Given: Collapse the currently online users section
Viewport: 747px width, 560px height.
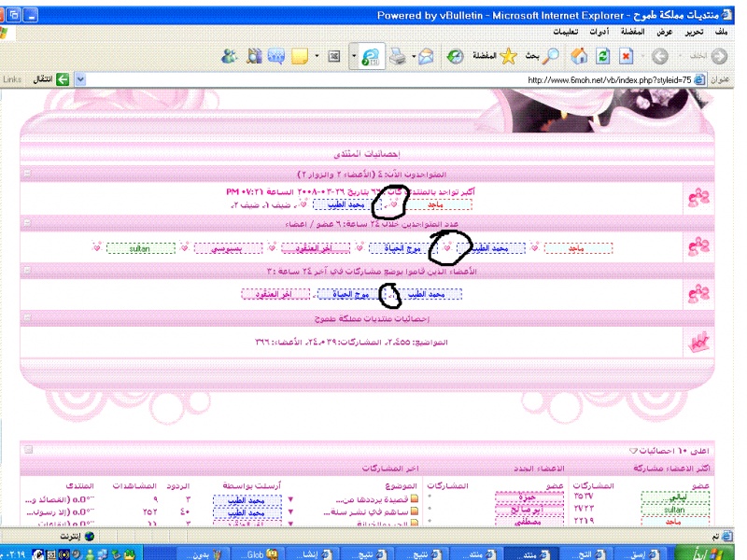Looking at the screenshot, I should [x=26, y=175].
